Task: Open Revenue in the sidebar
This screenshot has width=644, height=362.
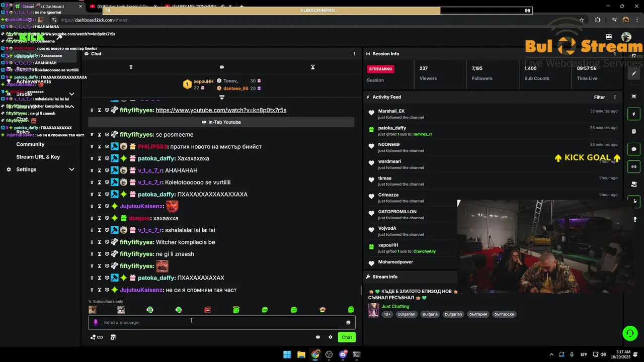Action: [26, 69]
